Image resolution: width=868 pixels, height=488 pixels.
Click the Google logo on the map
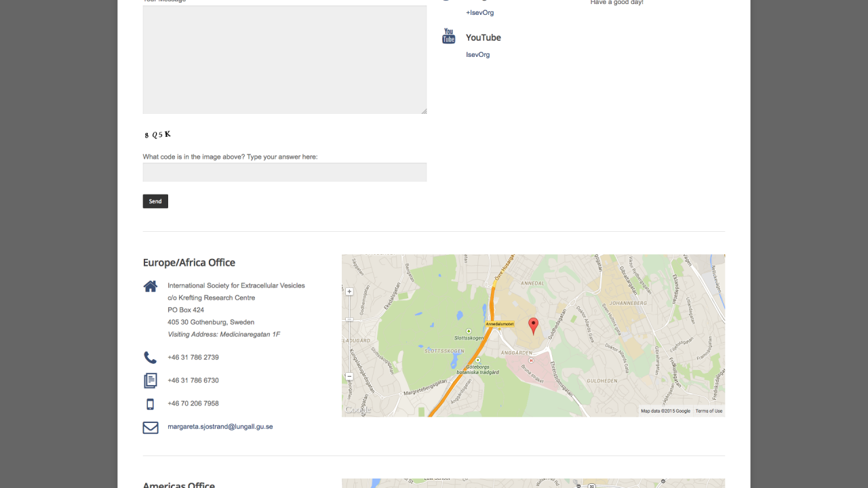click(357, 410)
